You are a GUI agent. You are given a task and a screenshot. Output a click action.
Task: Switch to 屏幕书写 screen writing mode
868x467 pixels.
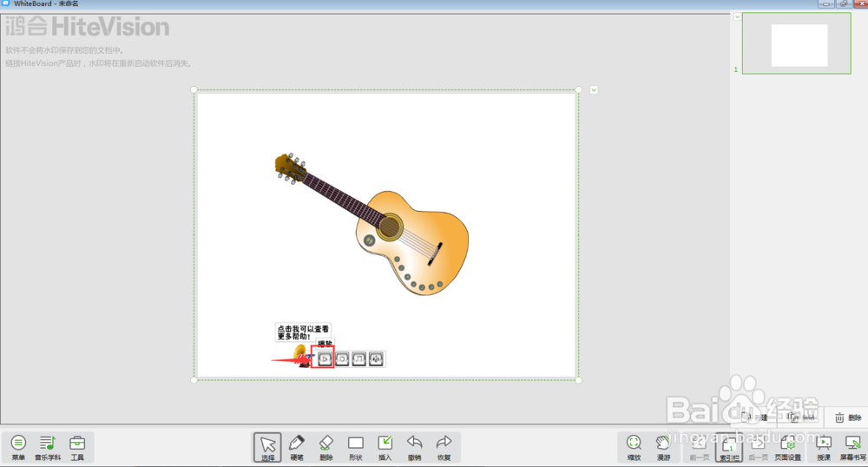pos(853,448)
